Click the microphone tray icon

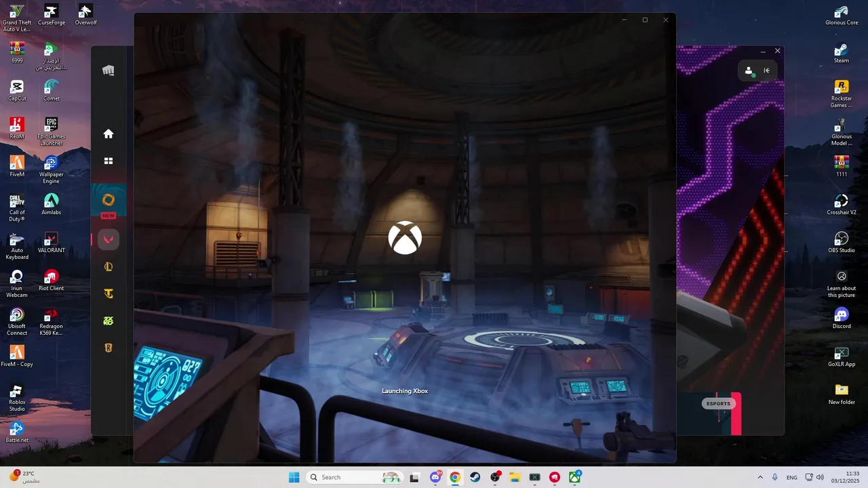coord(775,477)
